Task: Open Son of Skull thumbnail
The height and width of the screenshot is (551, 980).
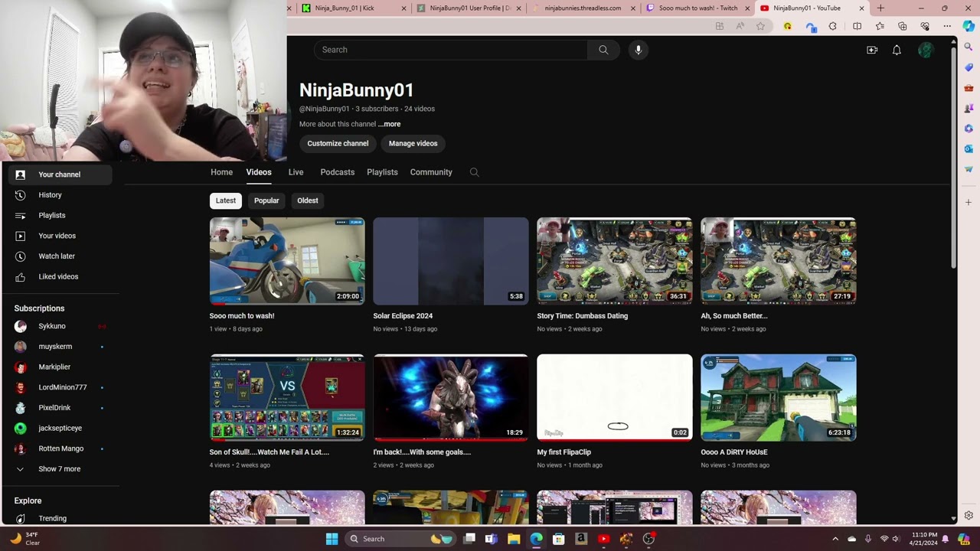Action: tap(287, 397)
